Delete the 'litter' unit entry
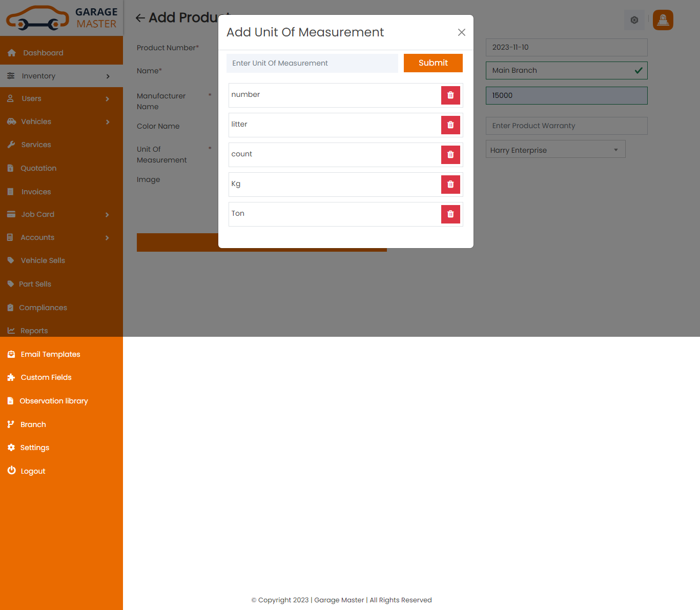 450,125
